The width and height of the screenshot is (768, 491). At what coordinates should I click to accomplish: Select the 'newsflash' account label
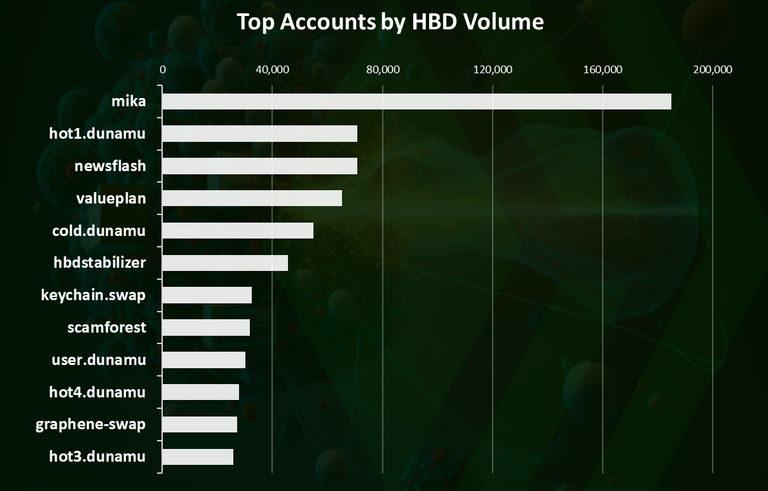click(x=110, y=166)
